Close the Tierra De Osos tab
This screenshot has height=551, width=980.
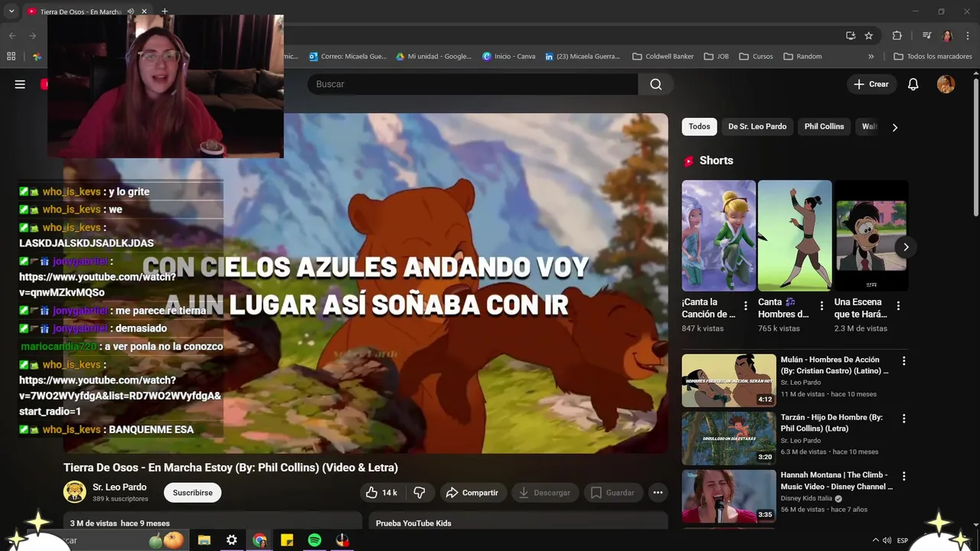click(x=144, y=11)
